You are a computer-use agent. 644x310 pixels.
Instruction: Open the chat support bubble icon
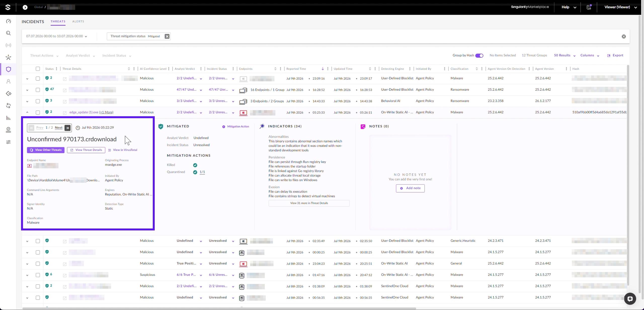[630, 299]
